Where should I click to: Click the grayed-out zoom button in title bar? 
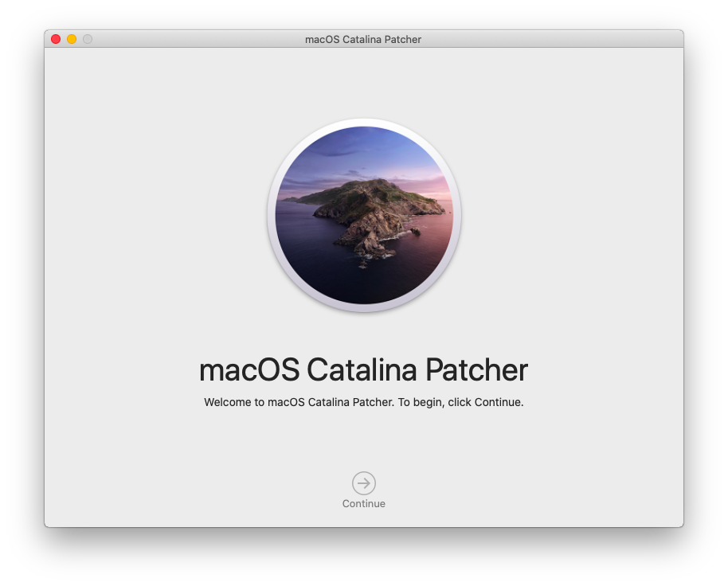tap(88, 39)
